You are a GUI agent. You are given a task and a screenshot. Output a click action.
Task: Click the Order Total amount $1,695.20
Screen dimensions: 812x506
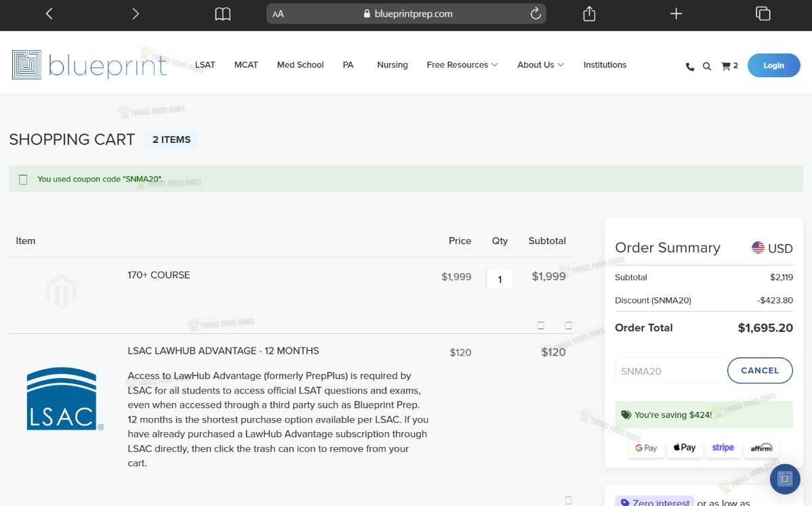(x=765, y=327)
